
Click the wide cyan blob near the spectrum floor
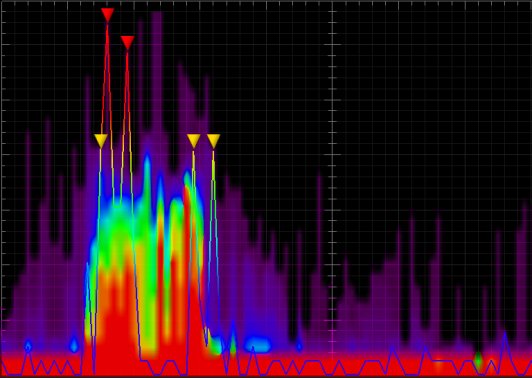[258, 345]
